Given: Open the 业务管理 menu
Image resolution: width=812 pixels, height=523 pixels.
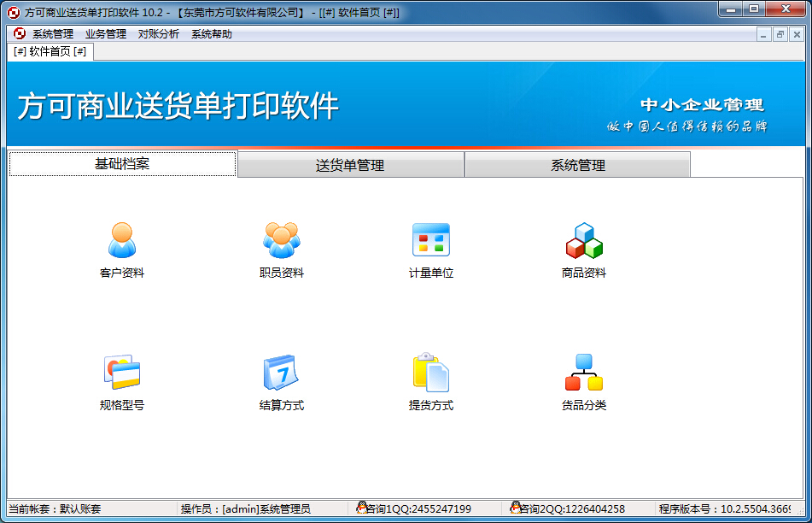Looking at the screenshot, I should pyautogui.click(x=106, y=34).
